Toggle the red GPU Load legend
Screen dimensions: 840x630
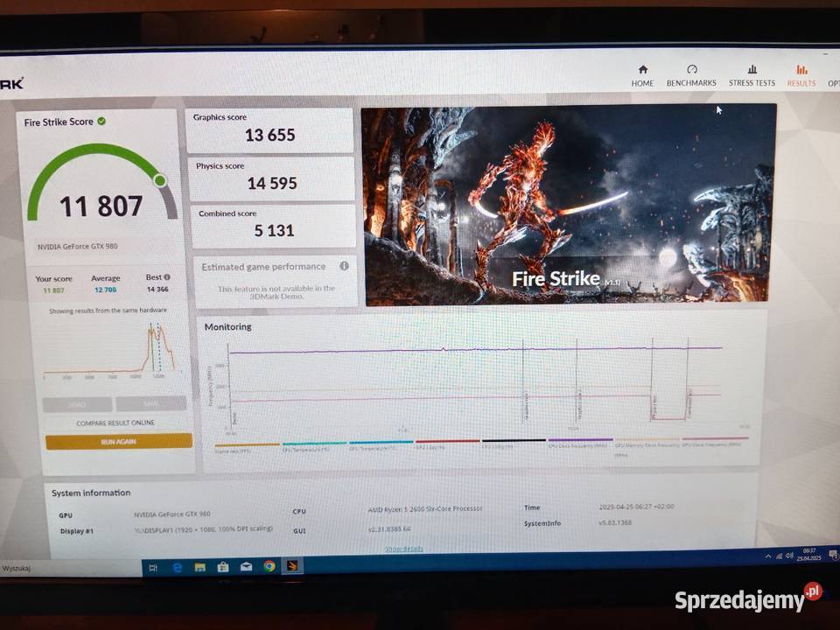[447, 444]
